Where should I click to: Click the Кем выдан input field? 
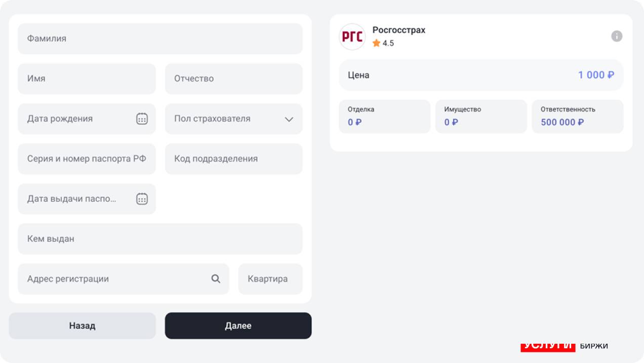tap(160, 239)
